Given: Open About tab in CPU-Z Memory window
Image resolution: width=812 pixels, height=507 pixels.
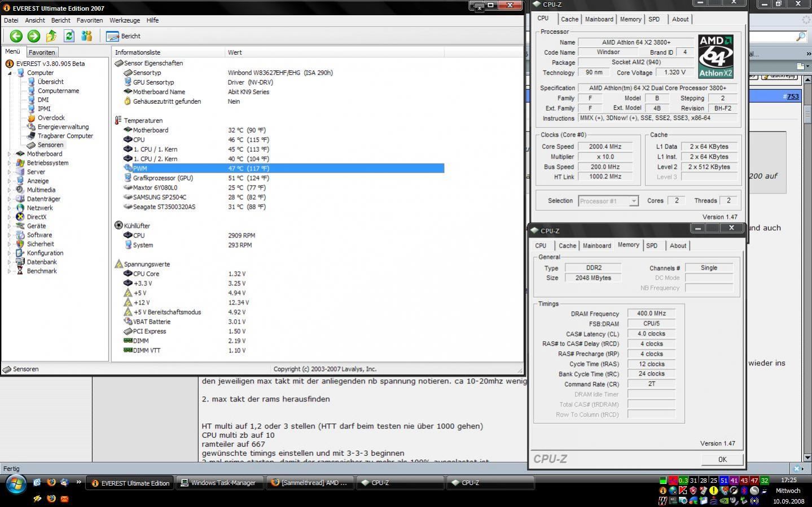Looking at the screenshot, I should tap(678, 246).
